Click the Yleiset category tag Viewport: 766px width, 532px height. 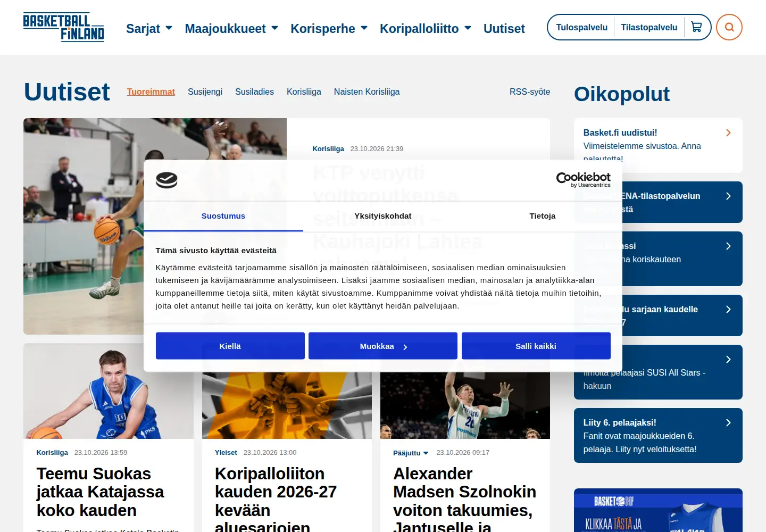(226, 453)
